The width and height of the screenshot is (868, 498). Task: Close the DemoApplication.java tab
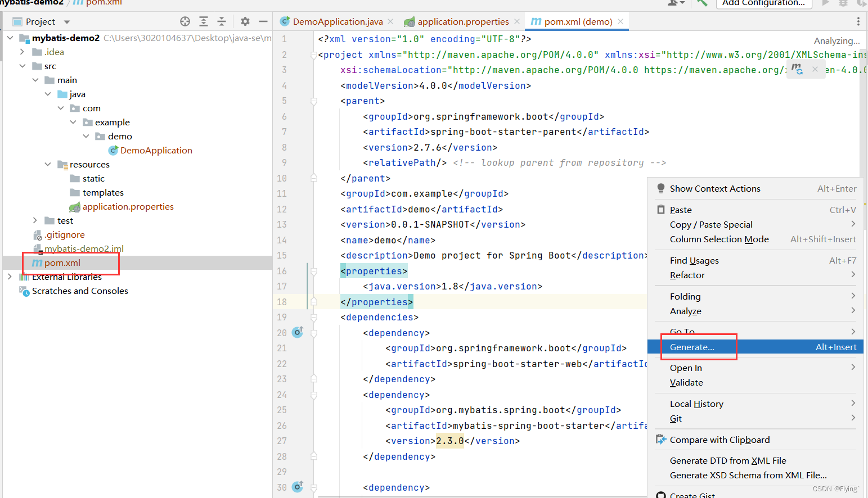pos(390,21)
